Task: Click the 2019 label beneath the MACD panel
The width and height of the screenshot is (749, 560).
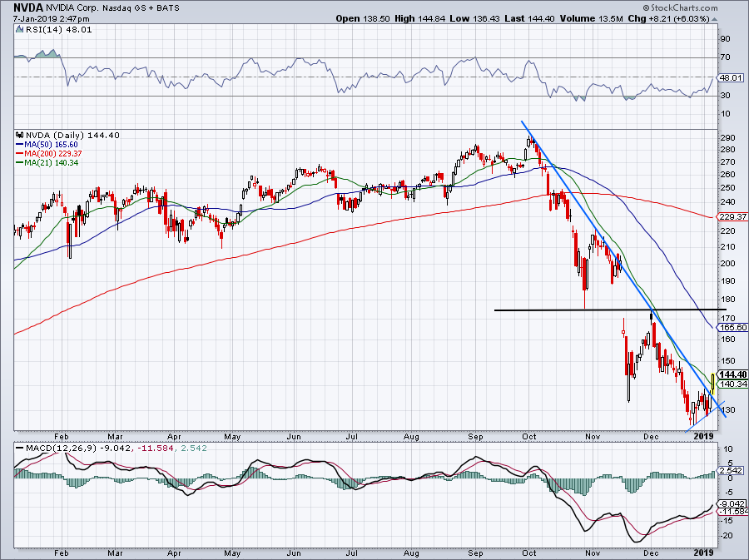Action: (x=704, y=553)
